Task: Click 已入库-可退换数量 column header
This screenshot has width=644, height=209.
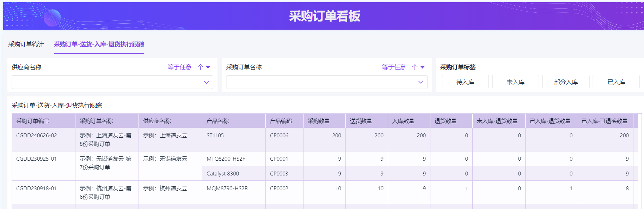Action: pos(605,121)
